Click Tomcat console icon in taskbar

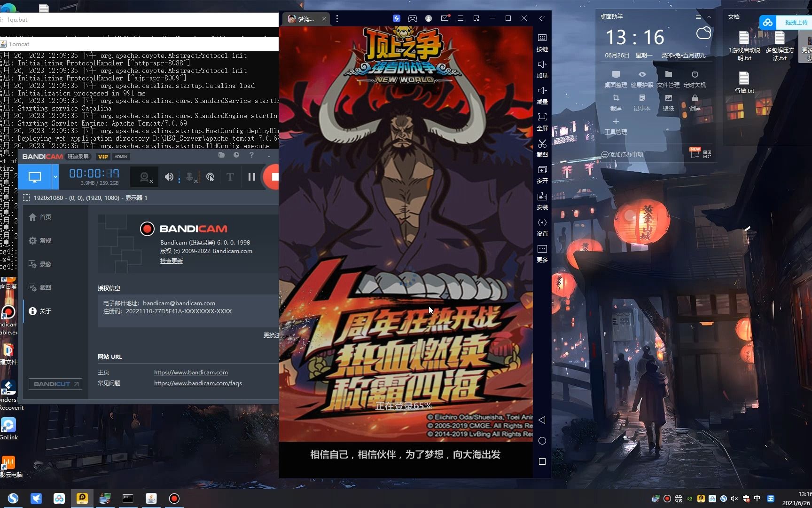[151, 499]
